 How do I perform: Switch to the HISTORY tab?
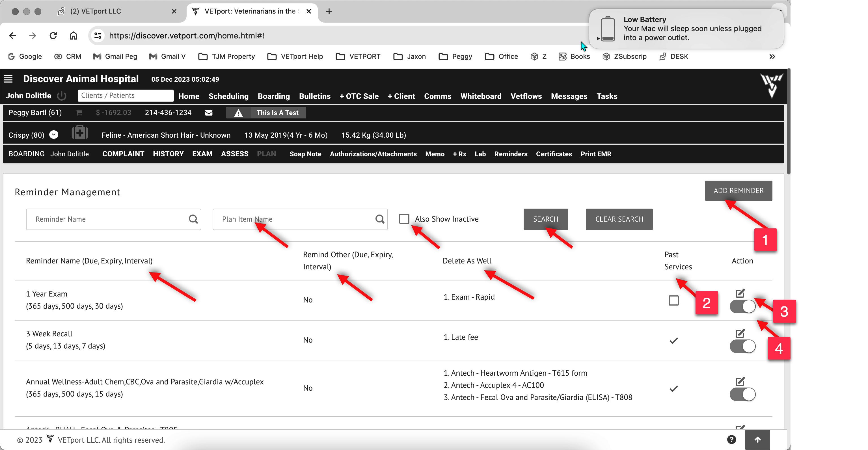pyautogui.click(x=168, y=153)
